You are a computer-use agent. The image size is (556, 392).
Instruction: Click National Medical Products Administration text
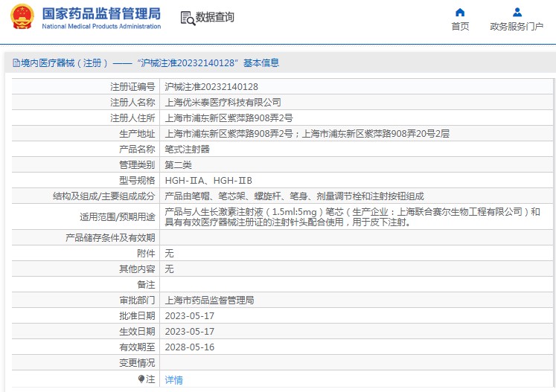(101, 26)
